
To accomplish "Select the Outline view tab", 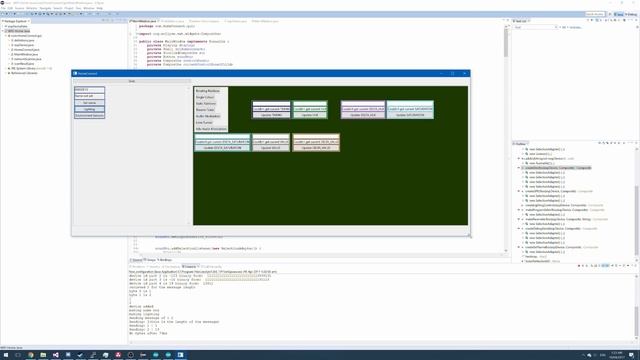I will [520, 144].
